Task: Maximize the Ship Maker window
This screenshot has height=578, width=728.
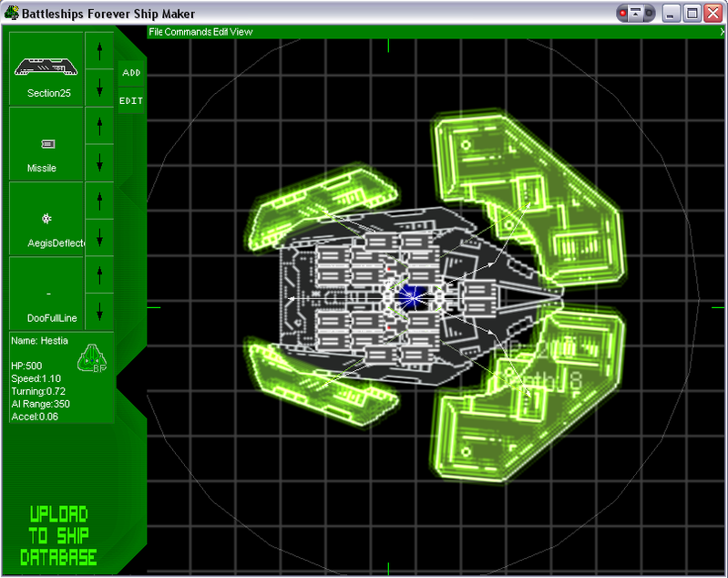Action: coord(692,13)
